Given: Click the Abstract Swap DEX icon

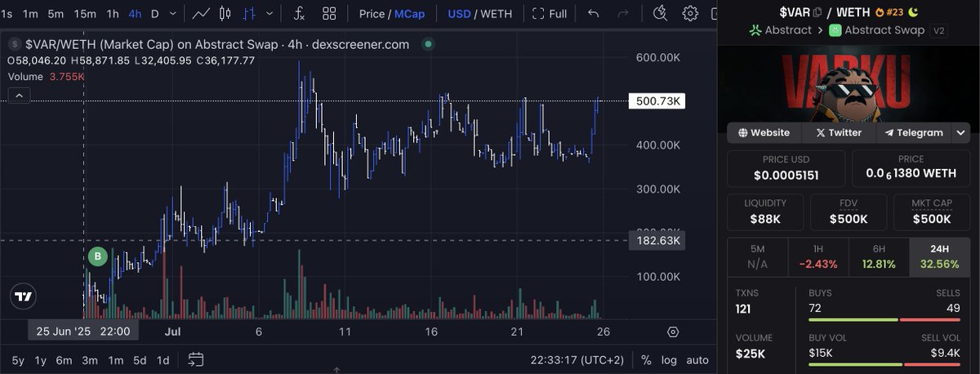Looking at the screenshot, I should pyautogui.click(x=835, y=30).
